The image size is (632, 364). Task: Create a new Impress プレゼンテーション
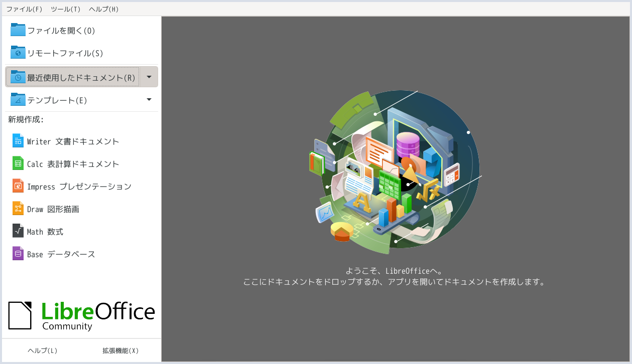point(81,187)
